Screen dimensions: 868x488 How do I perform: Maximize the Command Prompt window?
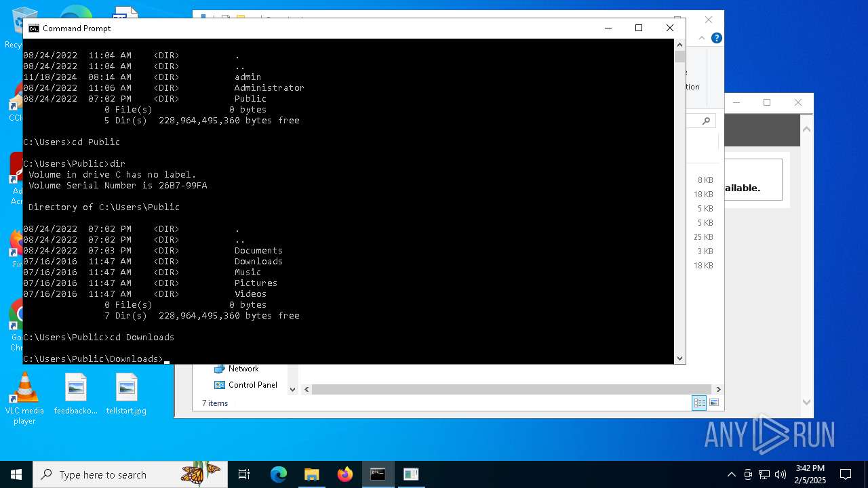(638, 28)
